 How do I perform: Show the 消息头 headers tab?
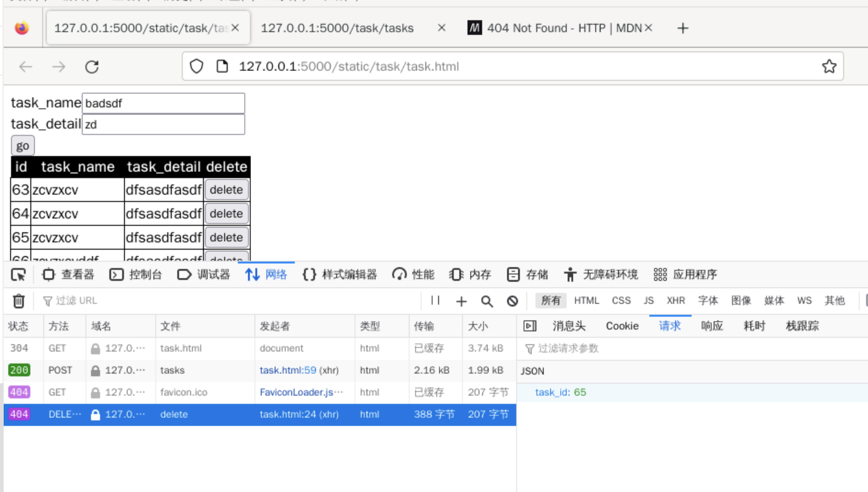(x=569, y=326)
